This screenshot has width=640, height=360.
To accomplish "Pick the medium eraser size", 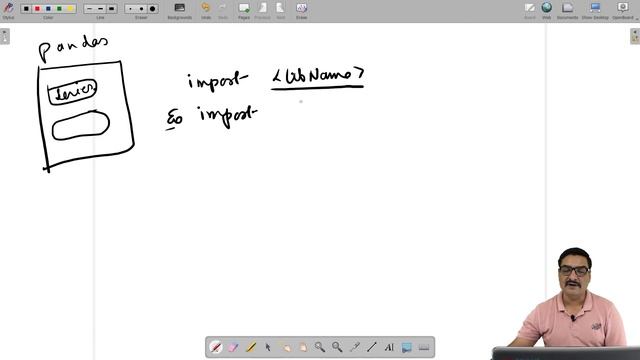I will coord(141,9).
